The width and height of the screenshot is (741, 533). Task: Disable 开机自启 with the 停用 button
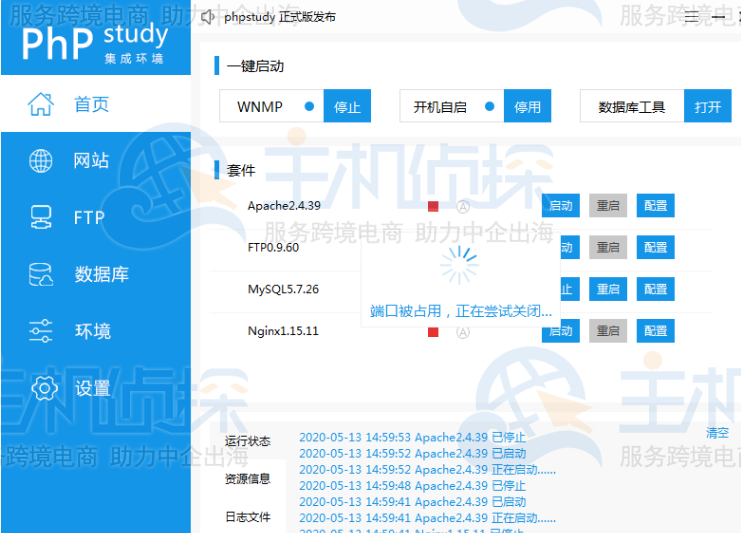(527, 106)
